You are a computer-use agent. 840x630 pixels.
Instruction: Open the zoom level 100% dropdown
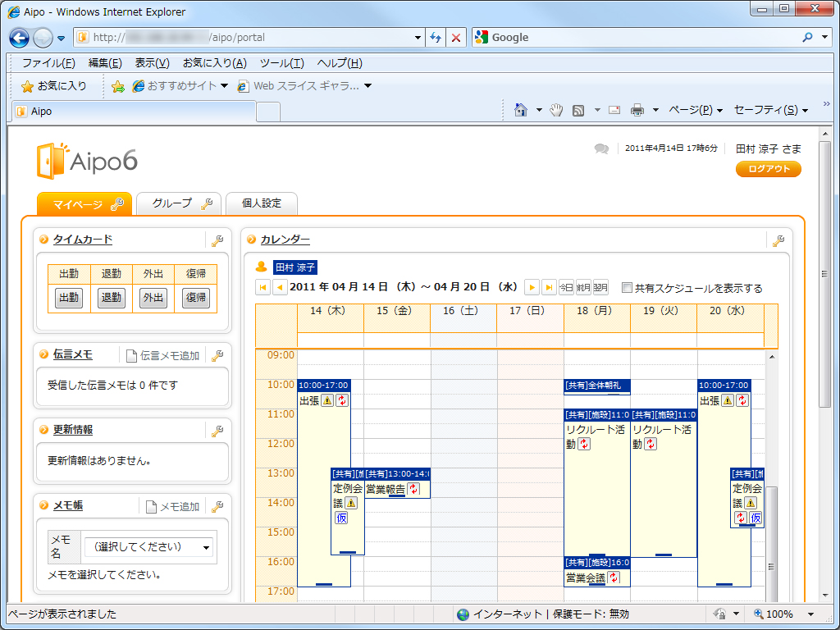coord(811,614)
